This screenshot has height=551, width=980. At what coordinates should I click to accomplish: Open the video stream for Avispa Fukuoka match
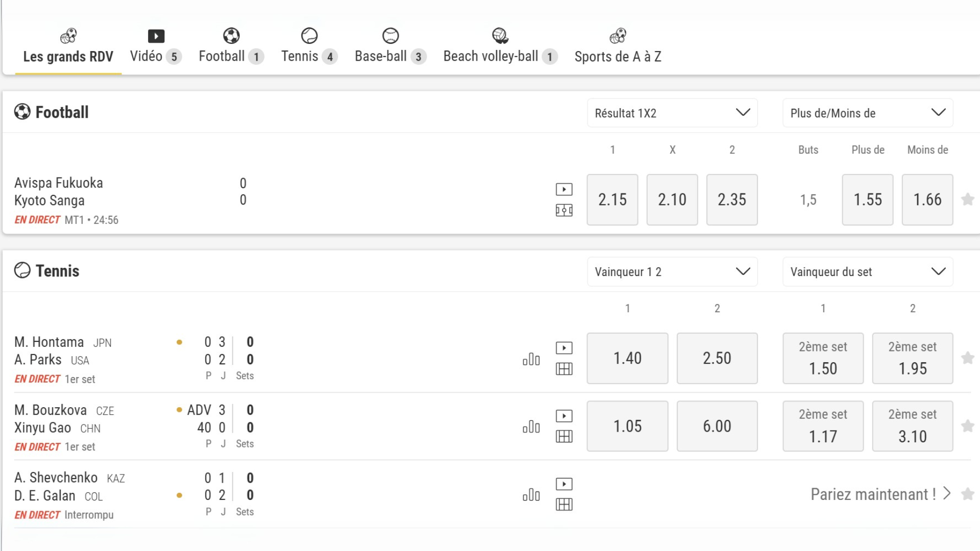click(564, 189)
